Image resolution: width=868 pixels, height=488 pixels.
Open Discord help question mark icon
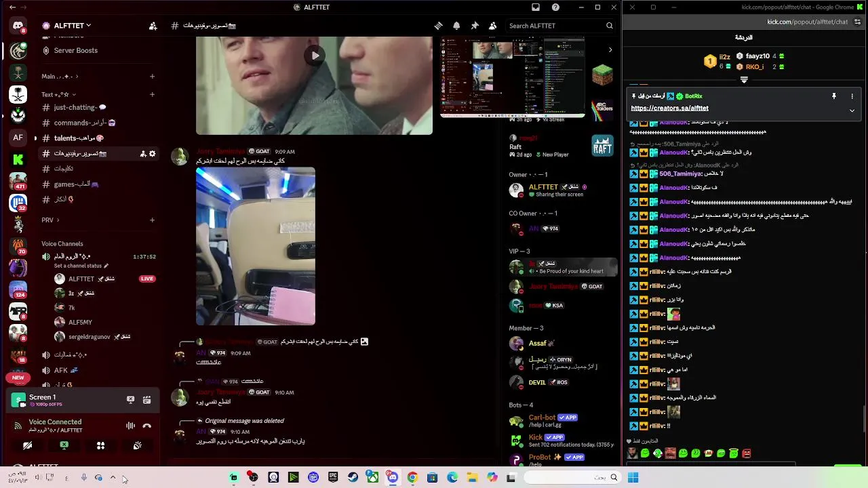(556, 7)
